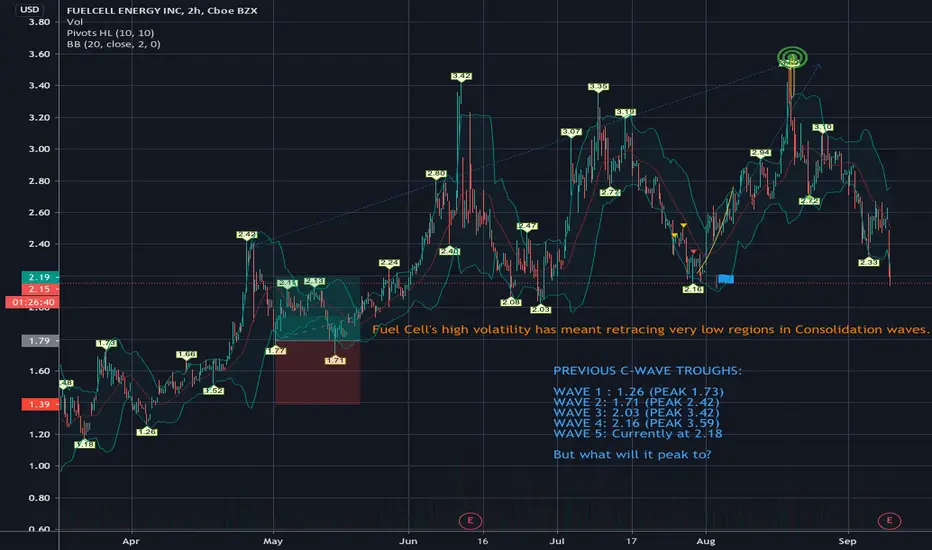Click the 1.62 pivot low label

point(213,391)
